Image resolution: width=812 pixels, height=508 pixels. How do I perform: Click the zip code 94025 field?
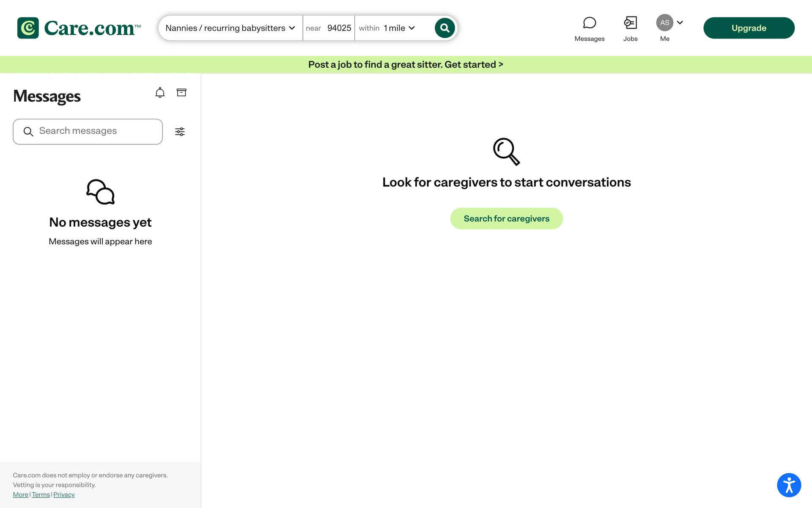click(339, 28)
